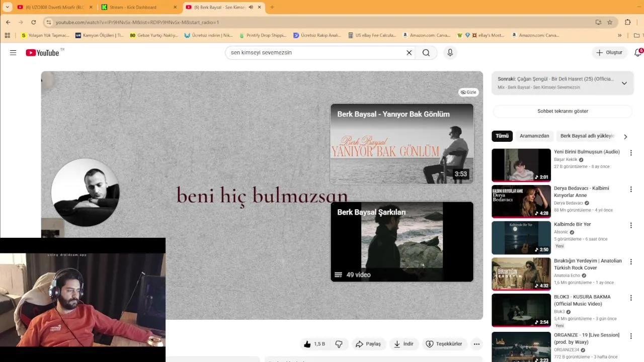Close the UZOB08 tab
Viewport: 644px width, 362px height.
coord(91,7)
